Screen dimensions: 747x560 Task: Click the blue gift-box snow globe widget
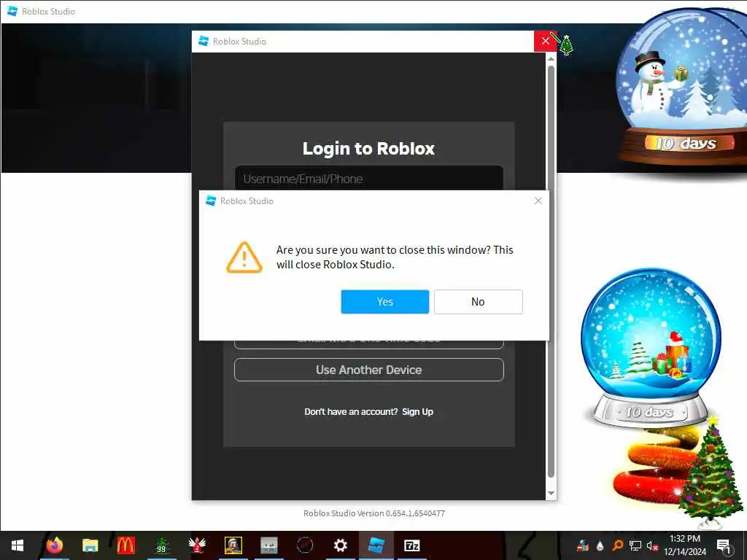650,348
